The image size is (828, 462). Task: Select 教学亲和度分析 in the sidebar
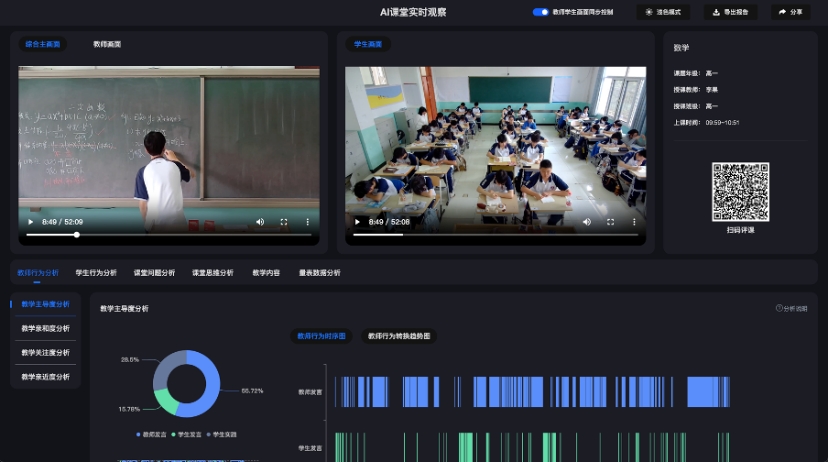[x=45, y=328]
